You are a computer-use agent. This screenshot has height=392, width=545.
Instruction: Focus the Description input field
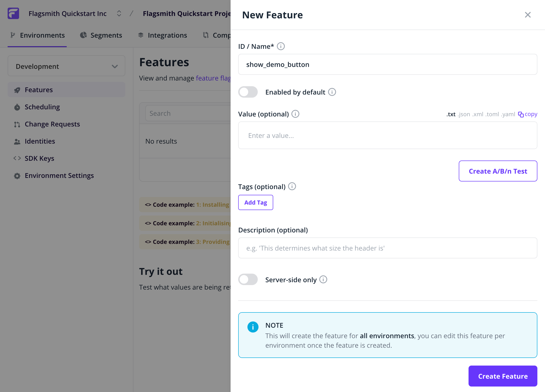coord(387,248)
